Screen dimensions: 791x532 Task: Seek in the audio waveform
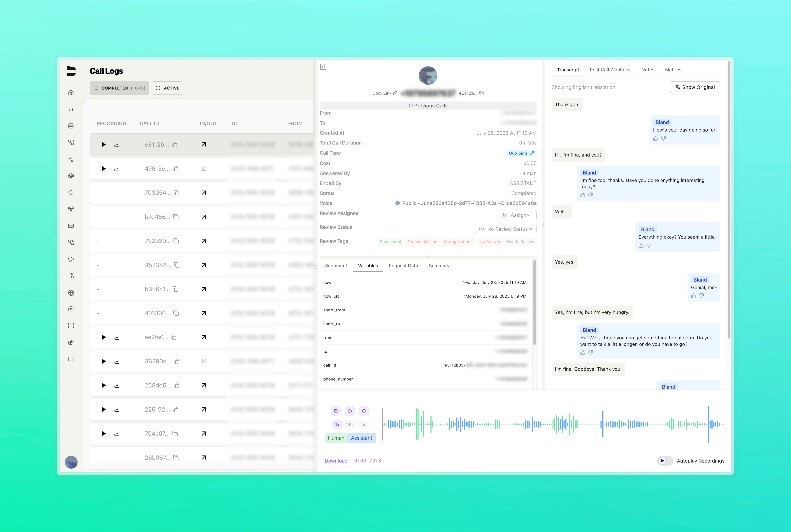(553, 424)
